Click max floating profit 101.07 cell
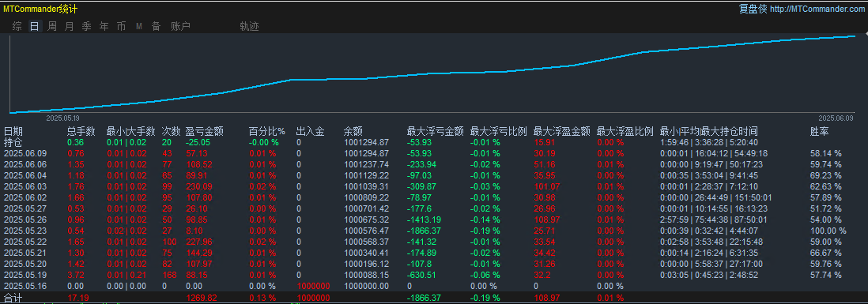Viewport: 868px width, 304px height. click(546, 186)
